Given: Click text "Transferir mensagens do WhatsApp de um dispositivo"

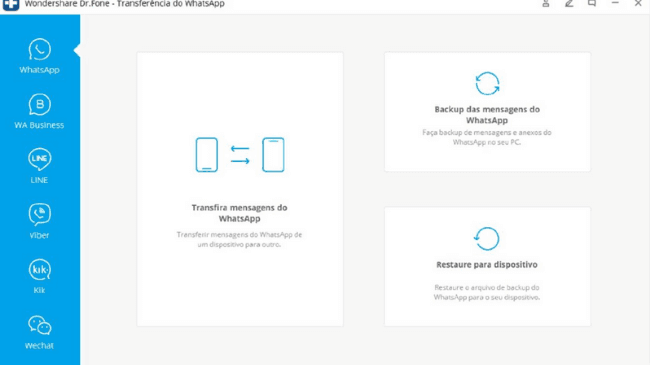Looking at the screenshot, I should [x=239, y=239].
